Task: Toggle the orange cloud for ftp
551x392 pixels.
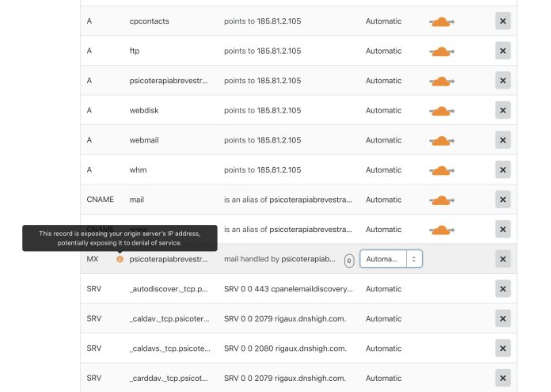Action: click(442, 51)
